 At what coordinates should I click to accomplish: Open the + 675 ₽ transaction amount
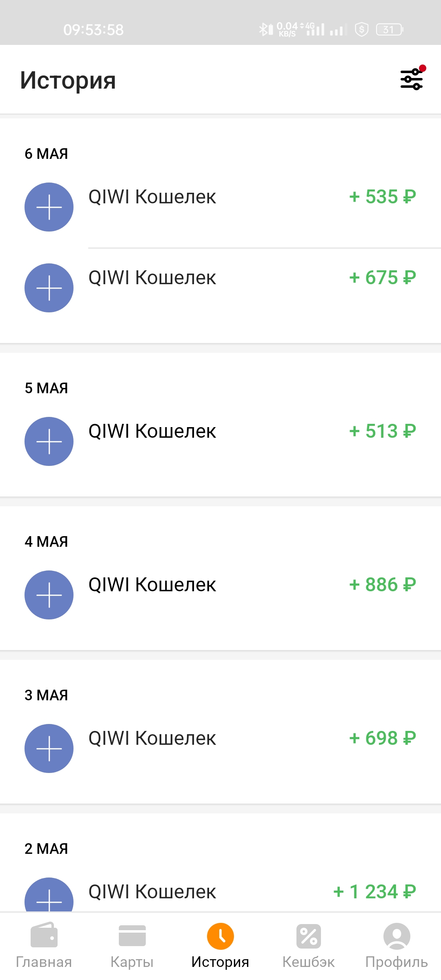[383, 278]
